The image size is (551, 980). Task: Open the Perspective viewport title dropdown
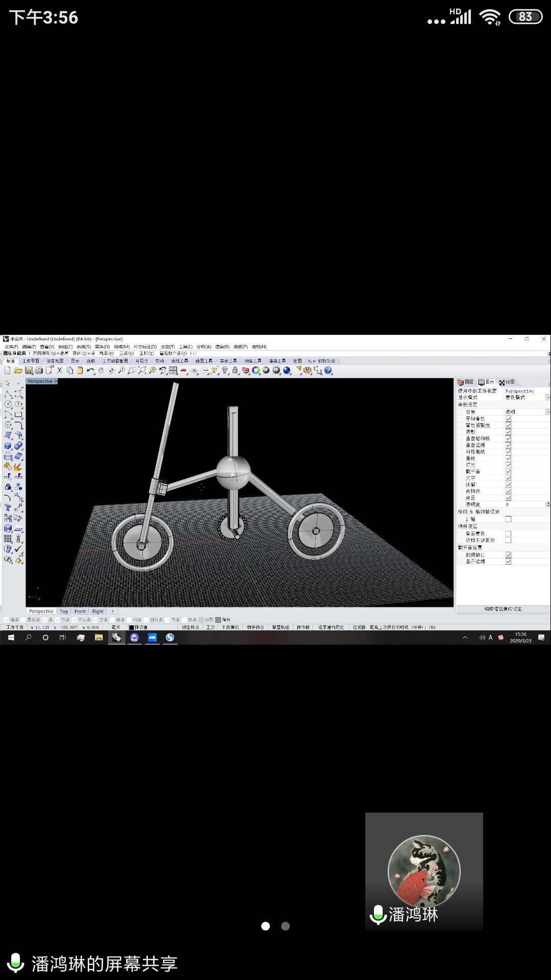coord(56,381)
